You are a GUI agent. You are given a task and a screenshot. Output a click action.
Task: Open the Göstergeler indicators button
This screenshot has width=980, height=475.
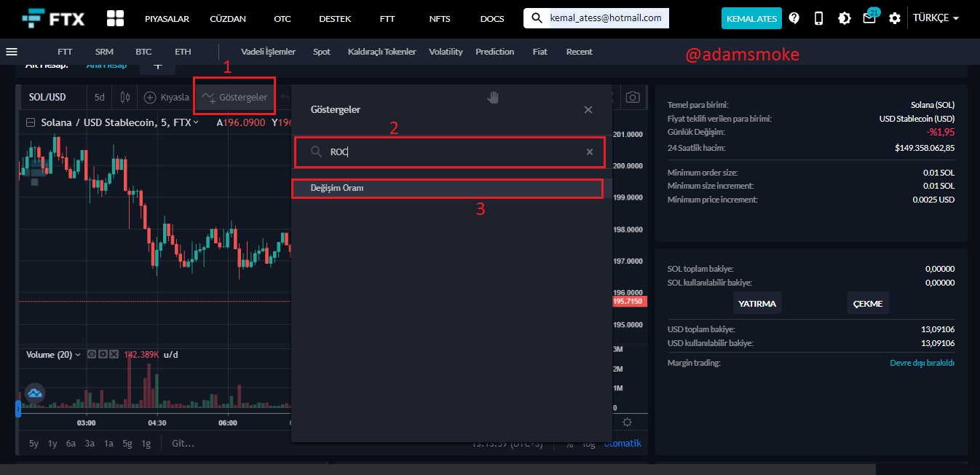tap(234, 97)
